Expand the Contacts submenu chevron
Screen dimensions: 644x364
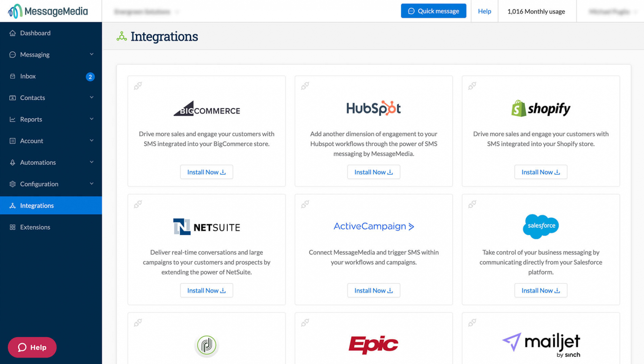[x=92, y=98]
